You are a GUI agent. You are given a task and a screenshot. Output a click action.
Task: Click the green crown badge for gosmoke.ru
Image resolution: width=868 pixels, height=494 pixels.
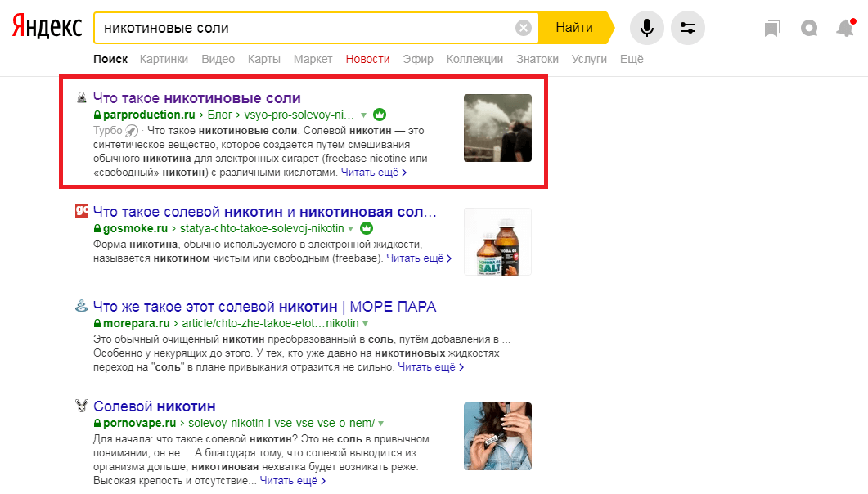tap(366, 228)
